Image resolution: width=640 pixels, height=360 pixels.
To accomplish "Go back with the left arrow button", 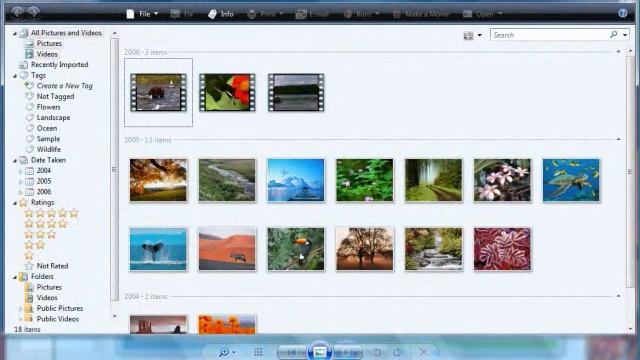I will click(x=17, y=12).
